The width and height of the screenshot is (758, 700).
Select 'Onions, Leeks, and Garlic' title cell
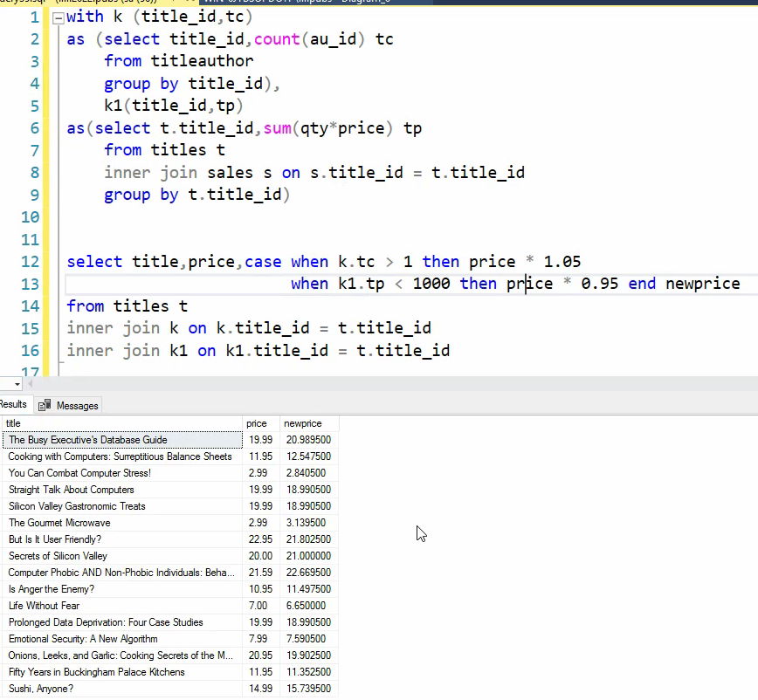click(x=122, y=655)
